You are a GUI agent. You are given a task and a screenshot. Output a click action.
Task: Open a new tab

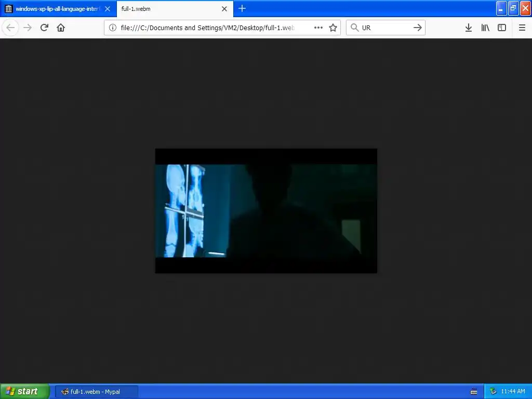[x=242, y=8]
